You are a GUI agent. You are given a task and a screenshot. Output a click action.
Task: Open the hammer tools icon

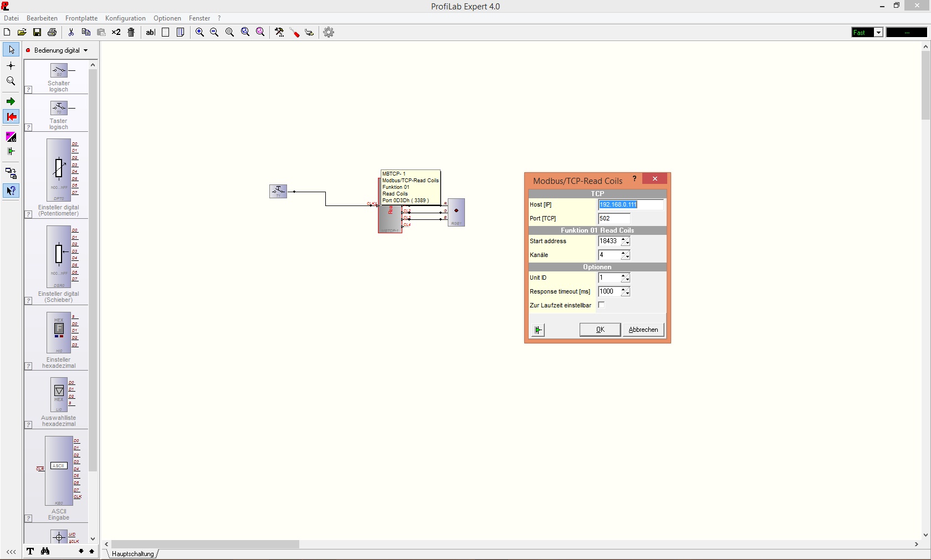point(279,32)
